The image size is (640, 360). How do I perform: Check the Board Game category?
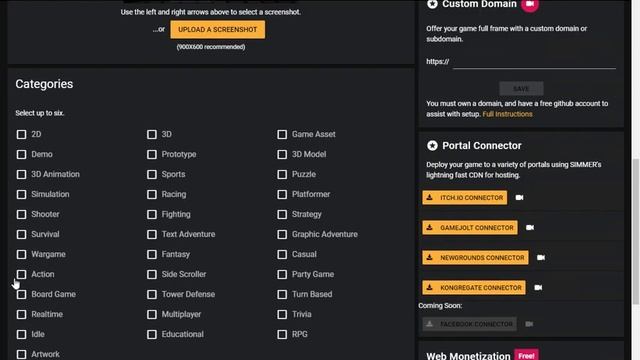click(21, 294)
